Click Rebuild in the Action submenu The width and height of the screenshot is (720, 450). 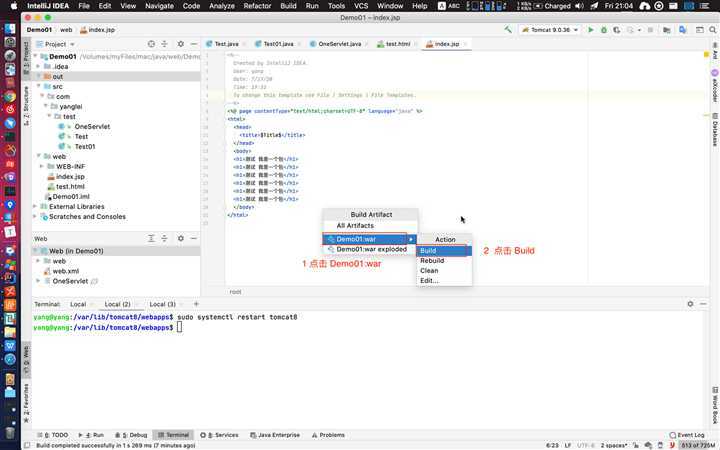(444, 261)
